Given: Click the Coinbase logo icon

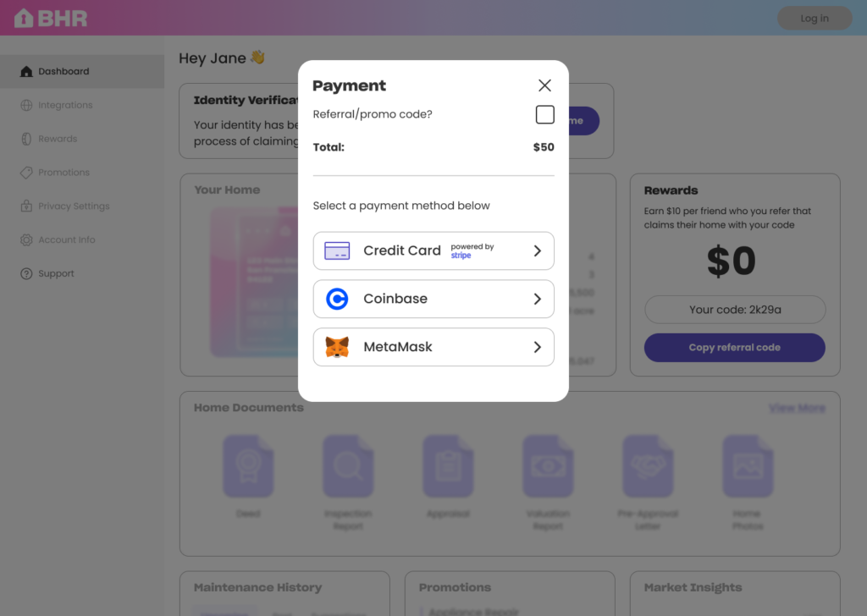Looking at the screenshot, I should click(337, 299).
